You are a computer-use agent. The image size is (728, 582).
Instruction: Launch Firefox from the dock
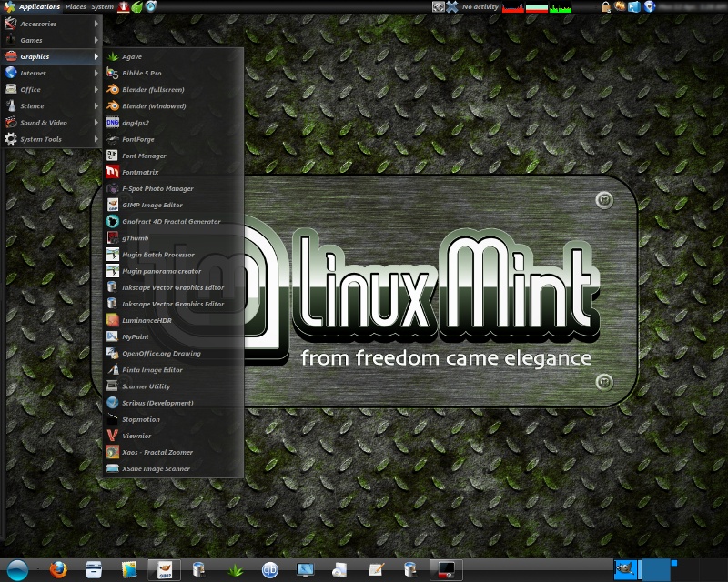pyautogui.click(x=58, y=569)
